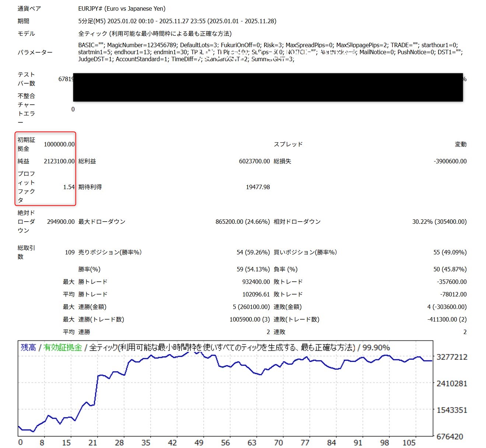Click the 3277212 y-axis label on chart

[452, 357]
